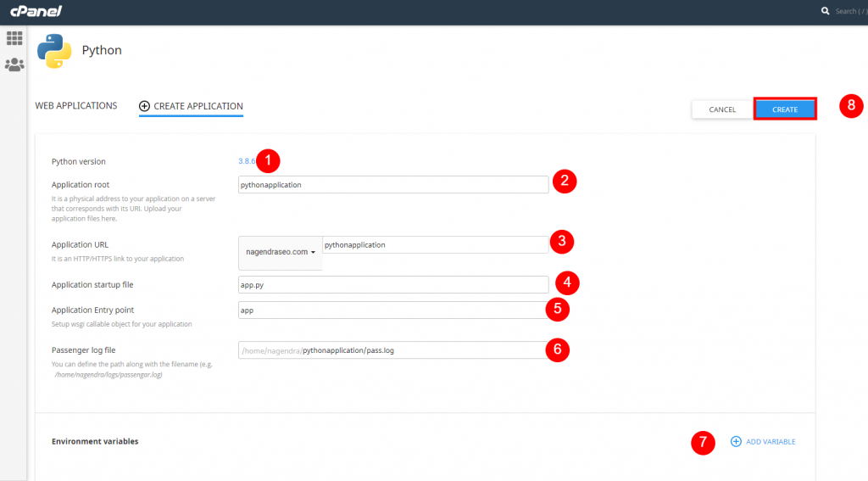
Task: Click the Python version label
Action: [79, 162]
